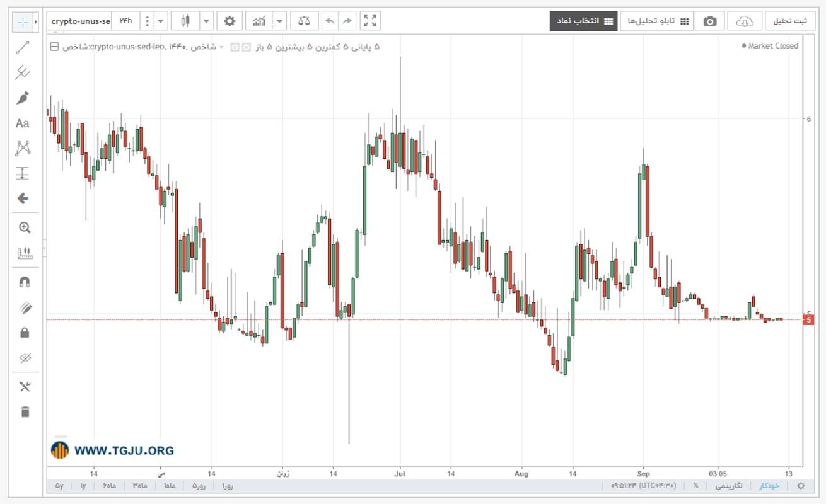Open chart settings gear in top toolbar
The height and width of the screenshot is (504, 826).
(230, 21)
